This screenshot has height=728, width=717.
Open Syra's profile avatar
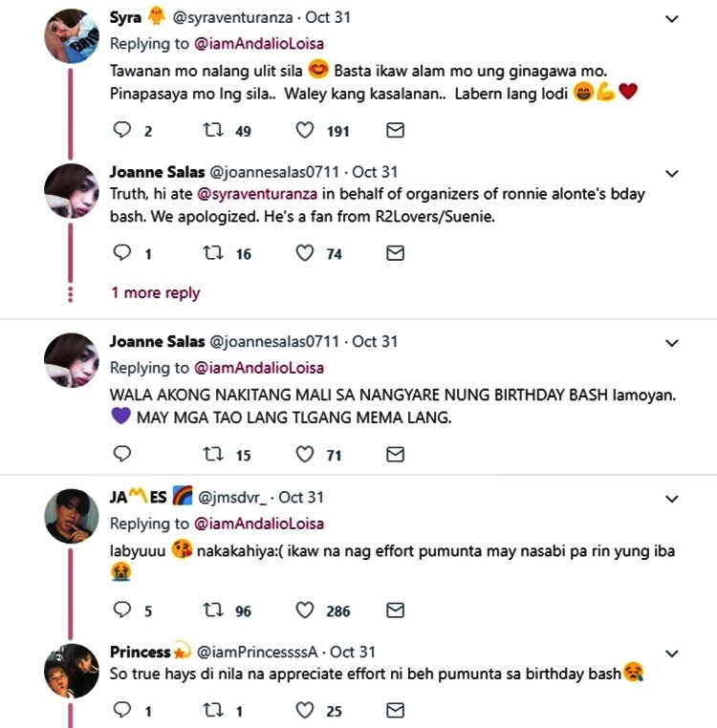pyautogui.click(x=72, y=38)
